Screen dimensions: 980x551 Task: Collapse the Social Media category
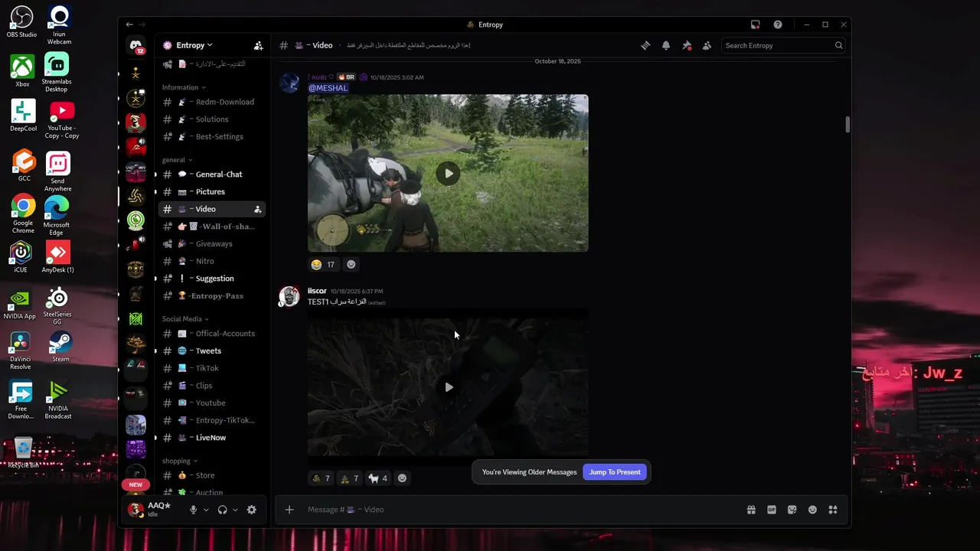tap(185, 318)
